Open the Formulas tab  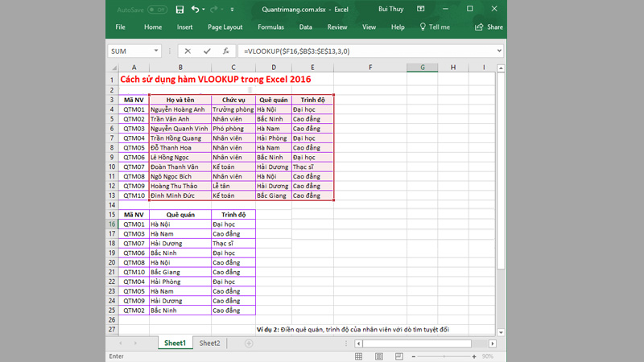270,27
